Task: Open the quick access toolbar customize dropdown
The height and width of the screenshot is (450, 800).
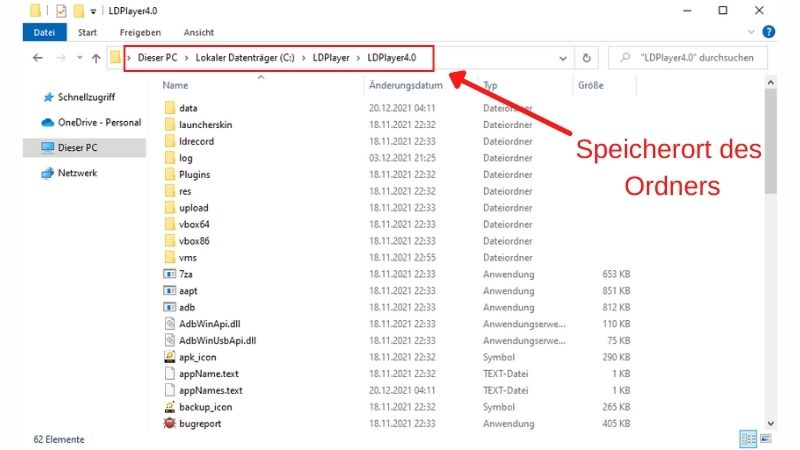Action: point(93,11)
